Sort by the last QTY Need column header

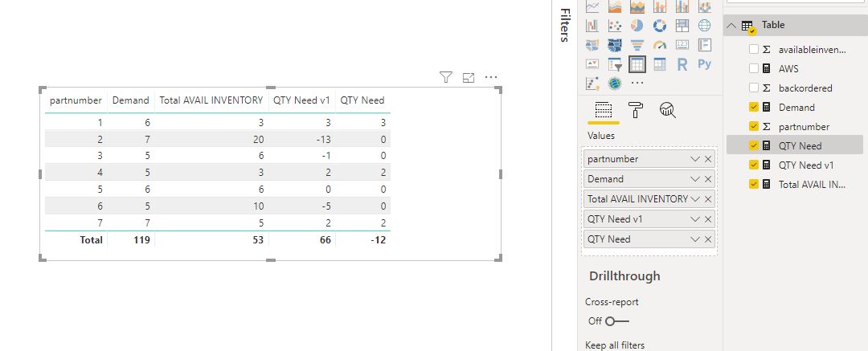pos(362,100)
